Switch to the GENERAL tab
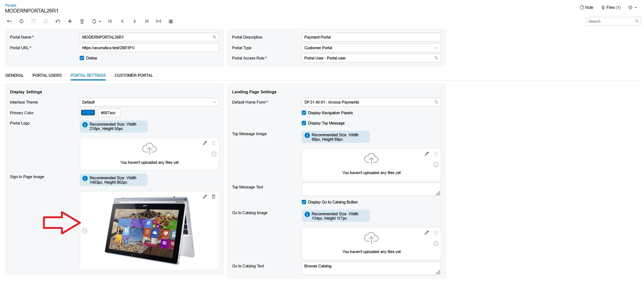 [x=14, y=75]
